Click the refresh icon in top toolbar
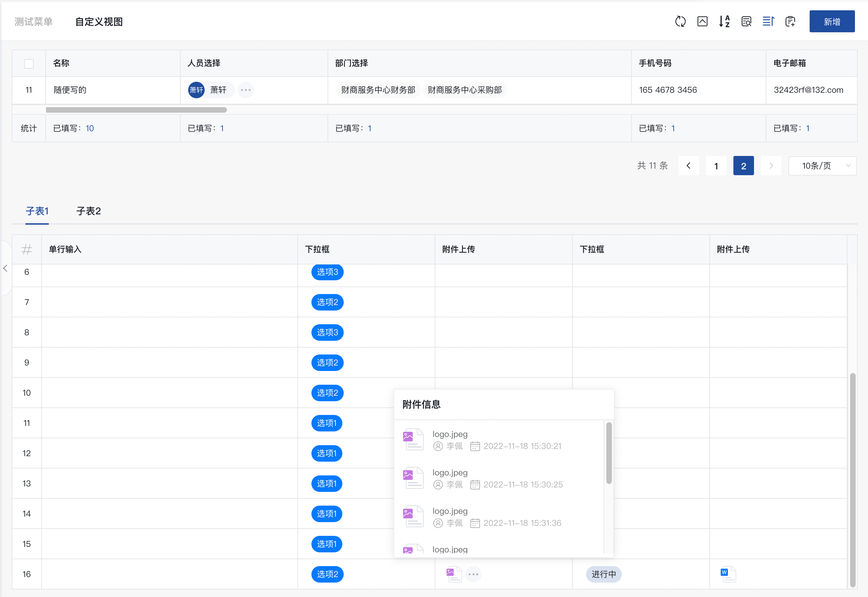The image size is (868, 597). [x=680, y=22]
